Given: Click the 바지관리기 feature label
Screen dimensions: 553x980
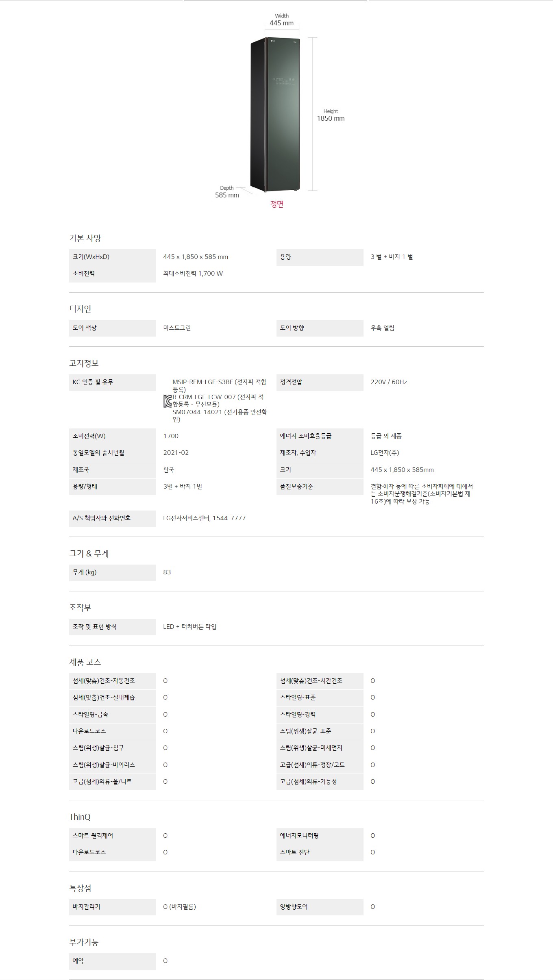Looking at the screenshot, I should pyautogui.click(x=86, y=907).
